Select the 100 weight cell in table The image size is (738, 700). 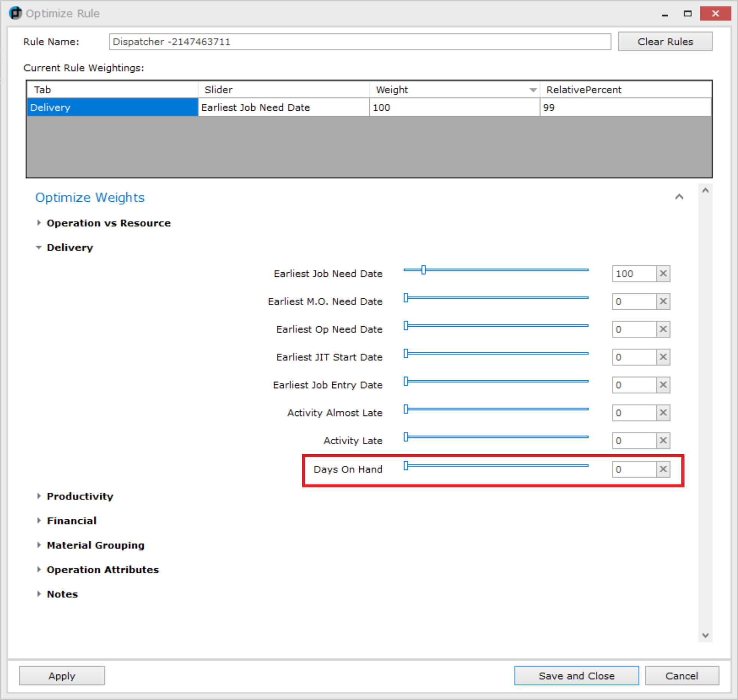point(454,107)
